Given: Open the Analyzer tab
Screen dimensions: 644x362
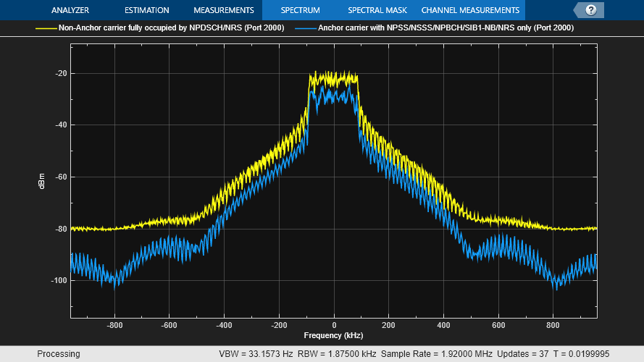Looking at the screenshot, I should click(70, 10).
